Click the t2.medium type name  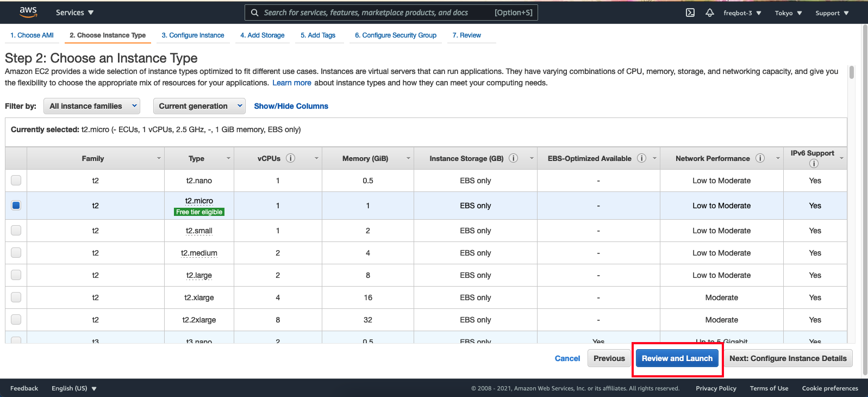pos(199,253)
